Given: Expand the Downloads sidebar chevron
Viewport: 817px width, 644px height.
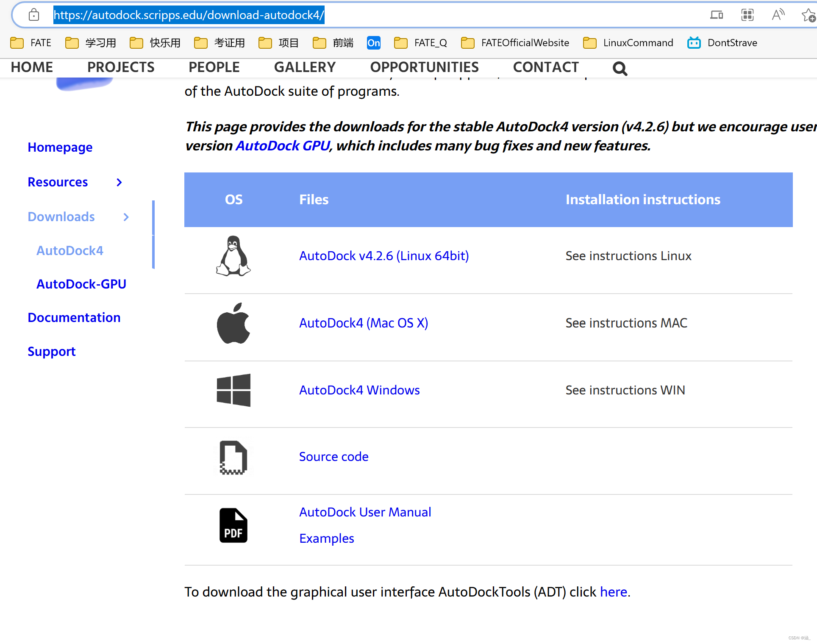Looking at the screenshot, I should (x=126, y=217).
